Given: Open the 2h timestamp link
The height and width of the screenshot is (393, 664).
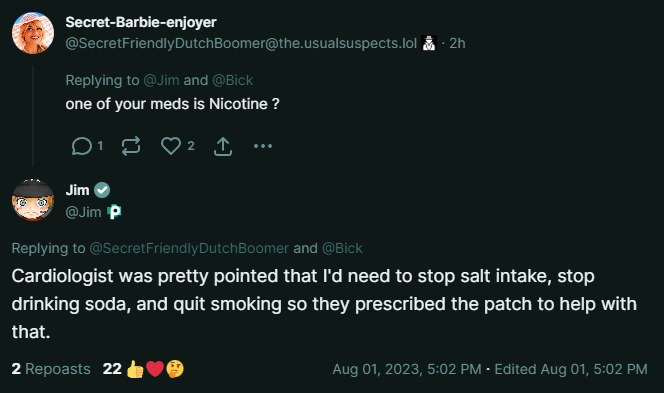Looking at the screenshot, I should (x=457, y=43).
